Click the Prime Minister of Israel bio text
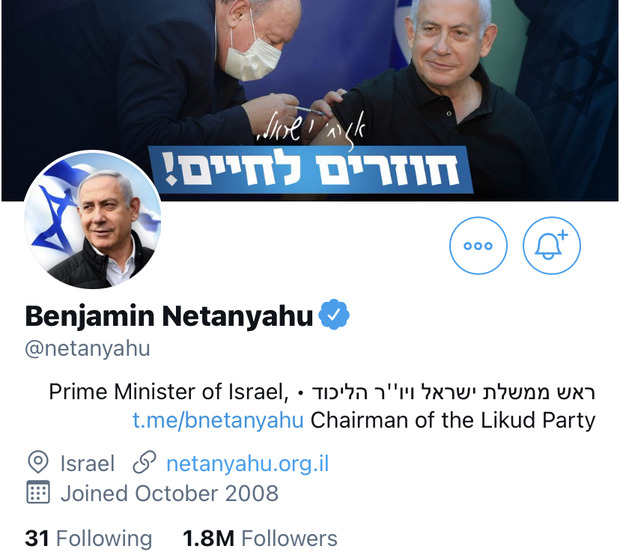This screenshot has height=552, width=620. tap(168, 392)
